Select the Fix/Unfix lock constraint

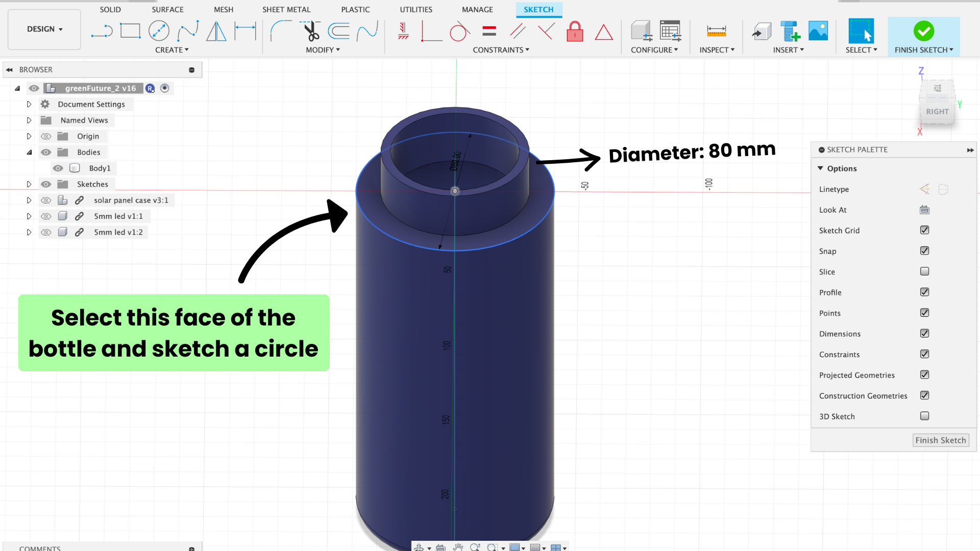coord(575,31)
